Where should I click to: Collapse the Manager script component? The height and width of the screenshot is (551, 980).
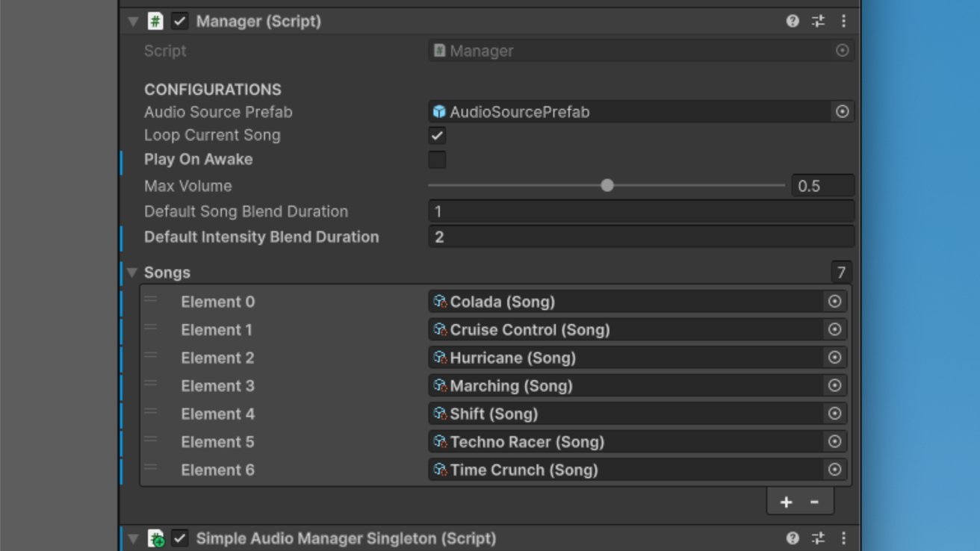pyautogui.click(x=133, y=22)
